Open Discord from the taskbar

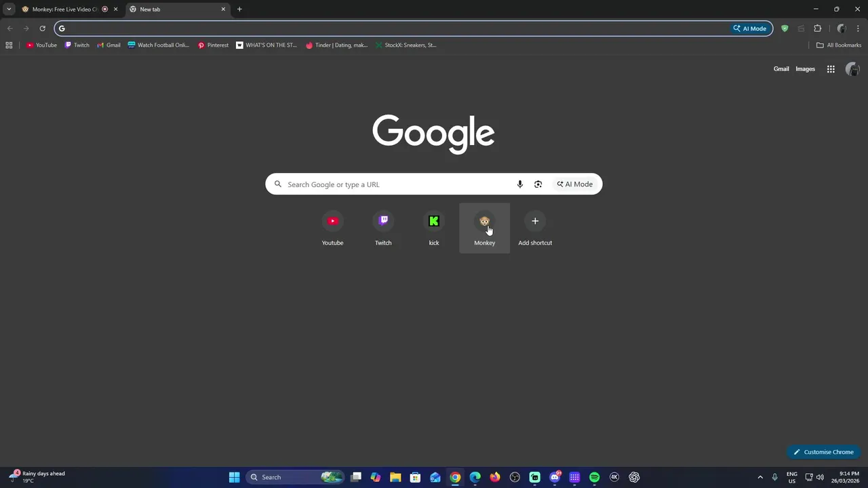tap(555, 477)
